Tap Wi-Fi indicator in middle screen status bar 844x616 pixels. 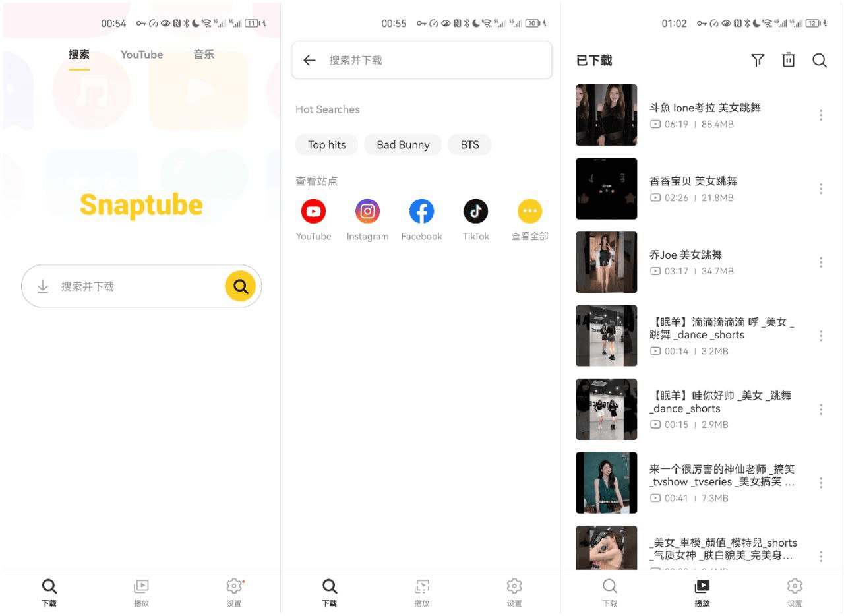pyautogui.click(x=487, y=23)
